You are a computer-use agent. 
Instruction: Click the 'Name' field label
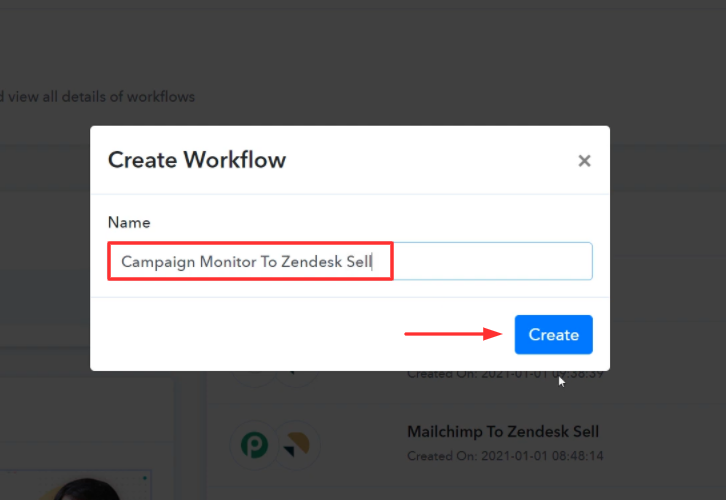[129, 223]
